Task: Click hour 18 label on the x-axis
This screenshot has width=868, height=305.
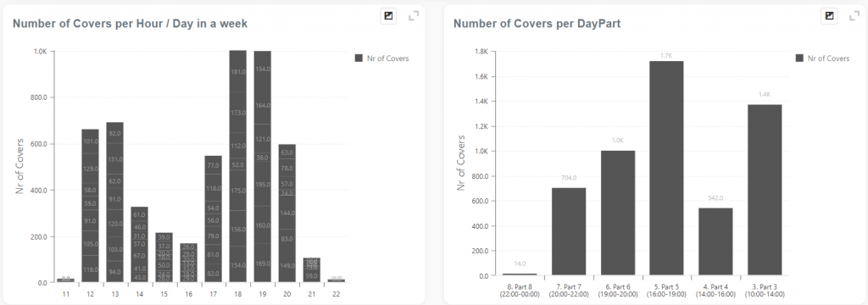Action: click(x=238, y=294)
